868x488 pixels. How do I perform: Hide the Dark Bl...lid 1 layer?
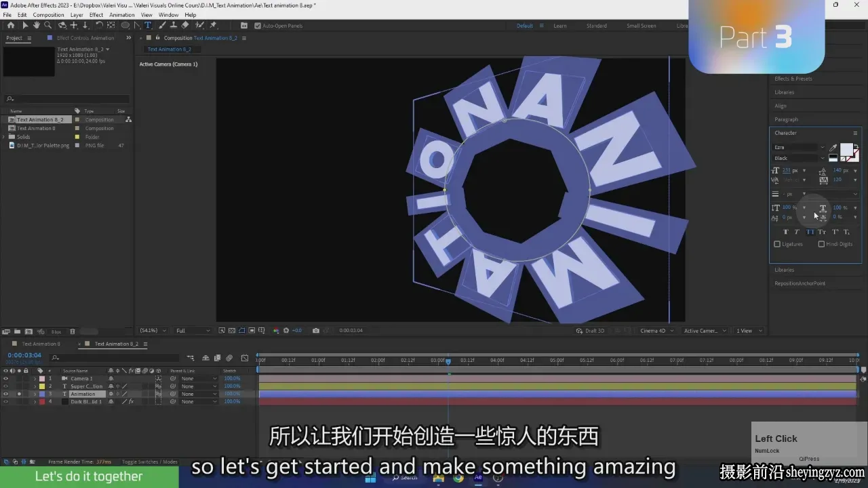coord(5,401)
